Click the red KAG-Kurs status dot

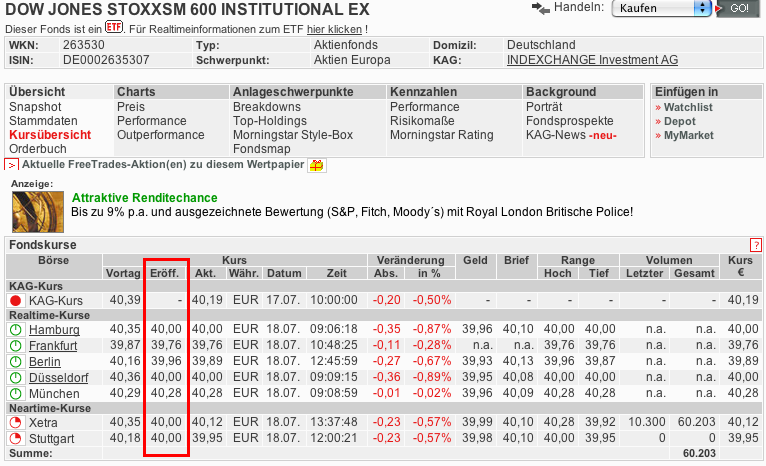click(x=16, y=300)
